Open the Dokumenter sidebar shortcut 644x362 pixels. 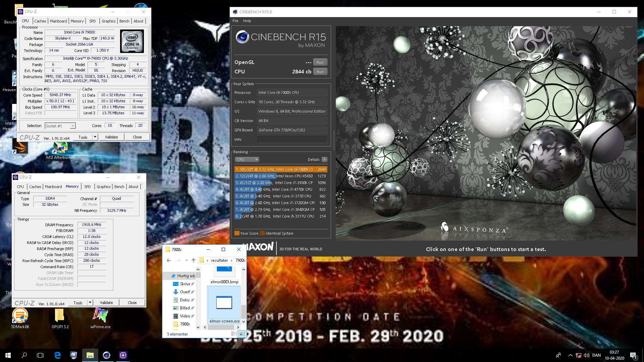coord(183,300)
